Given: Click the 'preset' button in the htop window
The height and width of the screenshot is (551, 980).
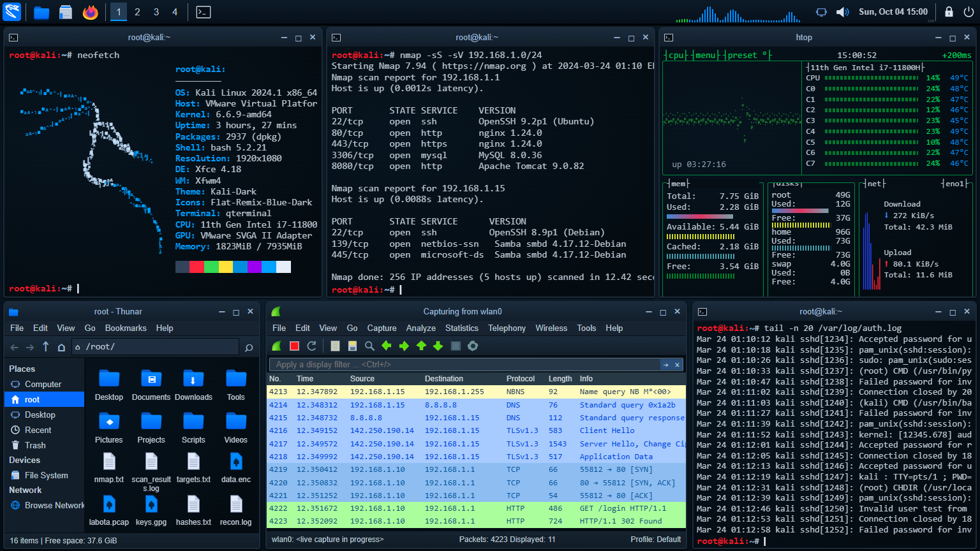Looking at the screenshot, I should pyautogui.click(x=747, y=55).
